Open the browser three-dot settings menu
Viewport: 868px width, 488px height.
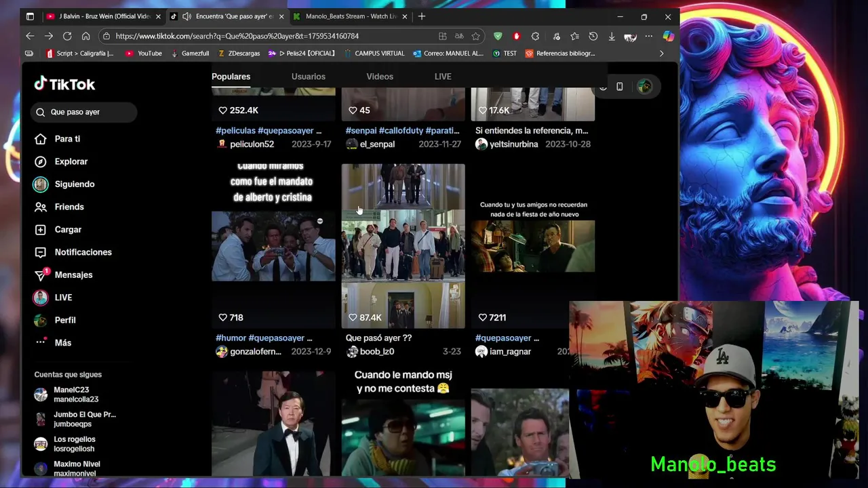click(649, 36)
